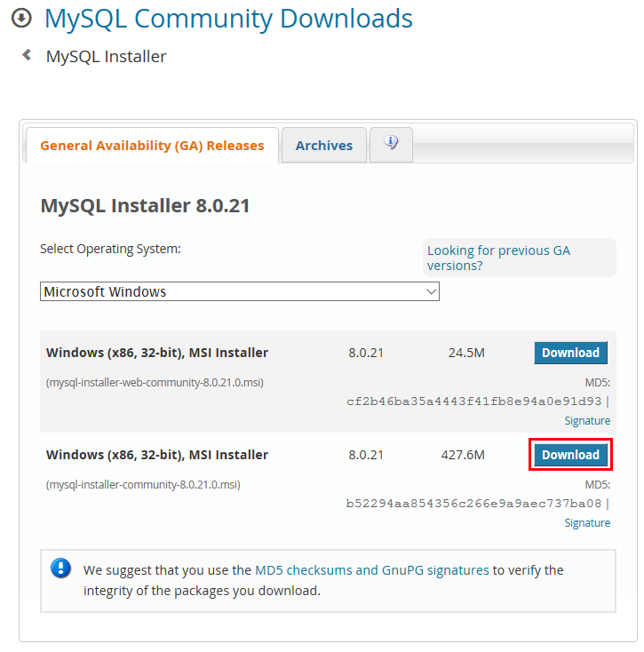Screen dimensions: 644x652
Task: Click MD5 hash cf2b46ba35a4443f41fb8e94a0e91d93
Action: (474, 402)
